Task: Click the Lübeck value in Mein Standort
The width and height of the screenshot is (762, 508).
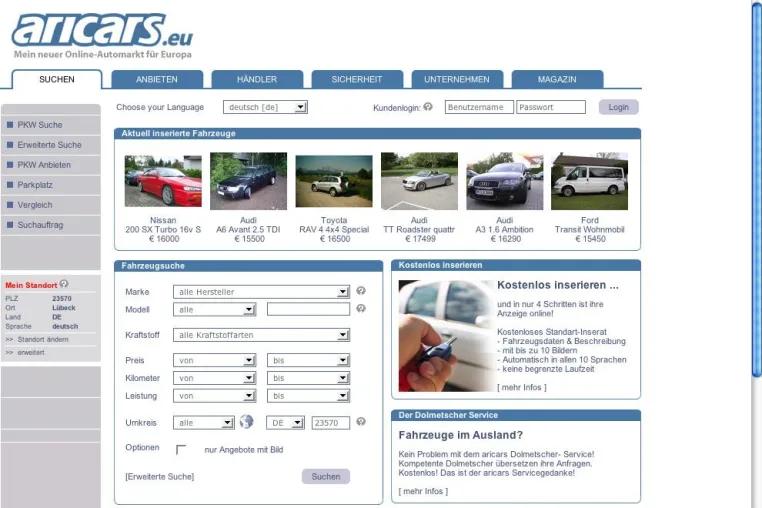Action: [64, 308]
